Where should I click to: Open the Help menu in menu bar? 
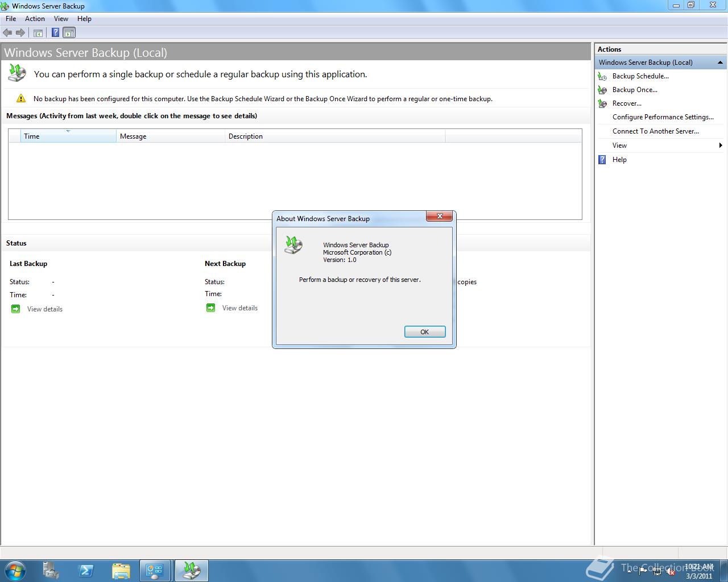[x=84, y=19]
